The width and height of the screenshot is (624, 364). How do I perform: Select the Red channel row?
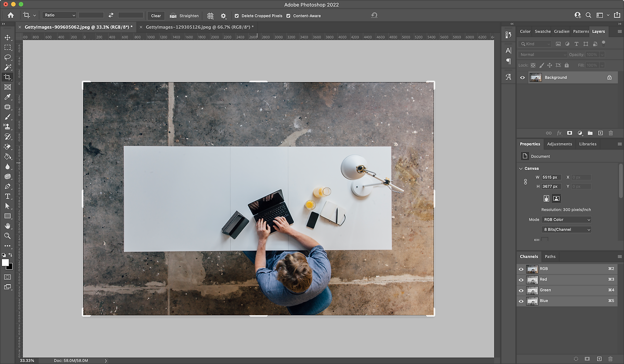pos(567,280)
